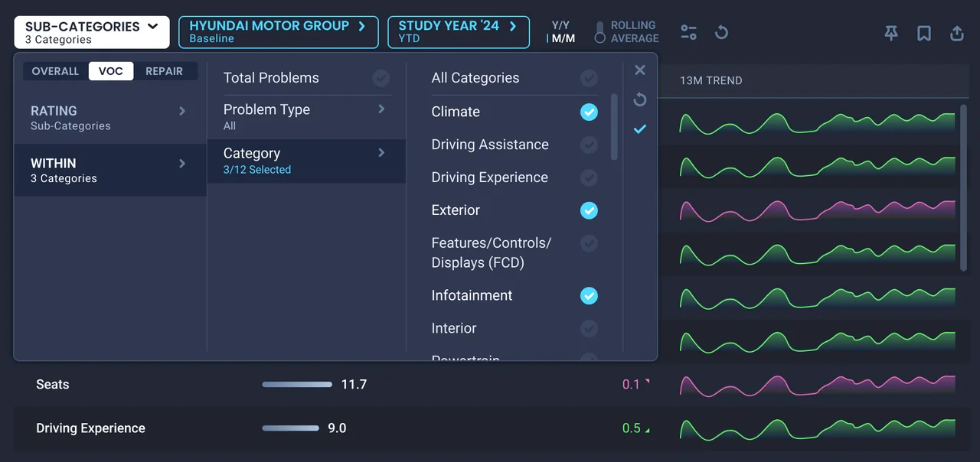The height and width of the screenshot is (462, 980).
Task: Expand the Hyundai Motor Group selector
Action: click(279, 32)
